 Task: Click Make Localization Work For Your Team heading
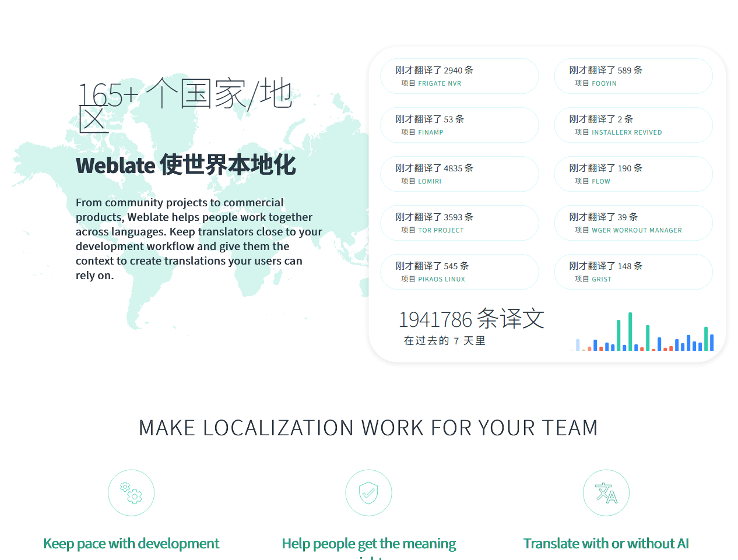(x=368, y=428)
